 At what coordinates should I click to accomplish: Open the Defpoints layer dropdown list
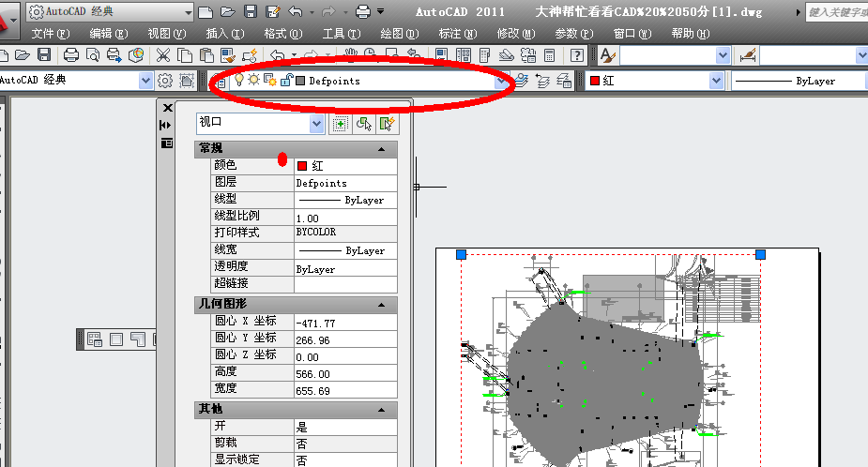[x=501, y=81]
